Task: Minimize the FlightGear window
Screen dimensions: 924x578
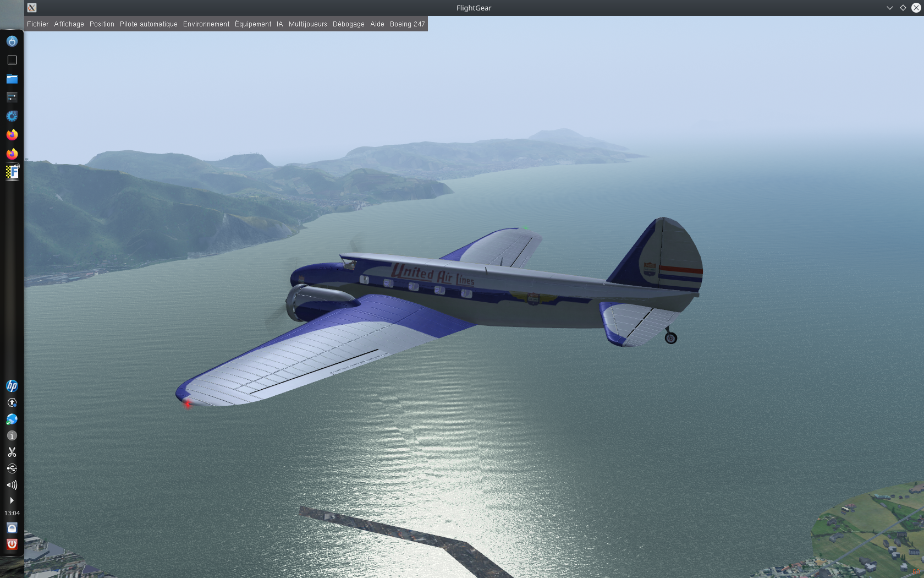Action: click(889, 8)
